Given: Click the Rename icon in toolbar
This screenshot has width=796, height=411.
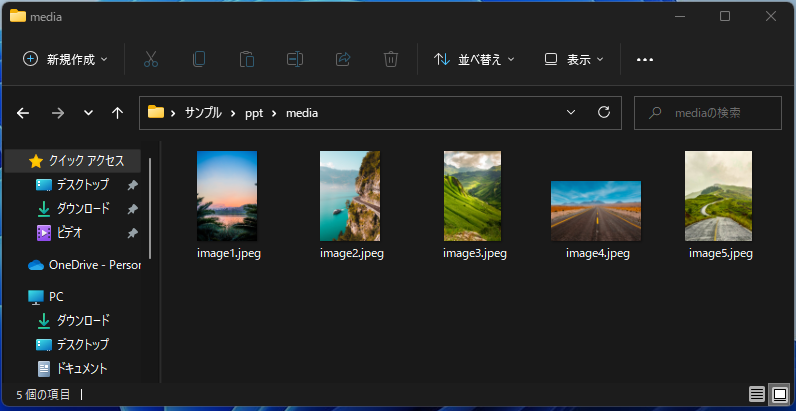Looking at the screenshot, I should 295,59.
